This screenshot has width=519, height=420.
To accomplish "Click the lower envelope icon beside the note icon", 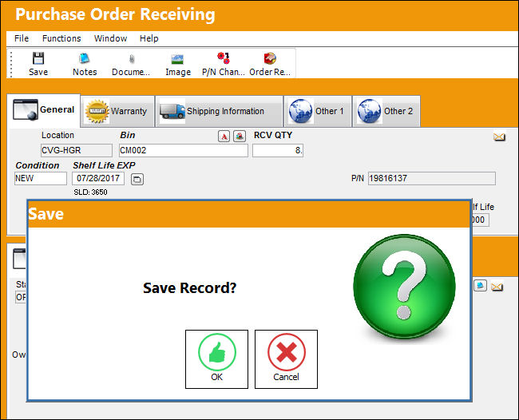I will 497,287.
